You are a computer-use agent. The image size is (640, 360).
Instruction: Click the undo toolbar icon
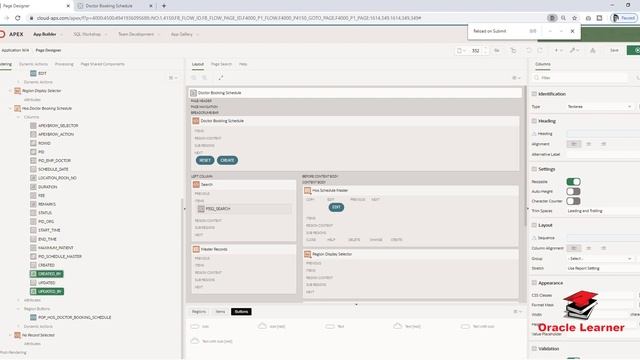click(529, 50)
